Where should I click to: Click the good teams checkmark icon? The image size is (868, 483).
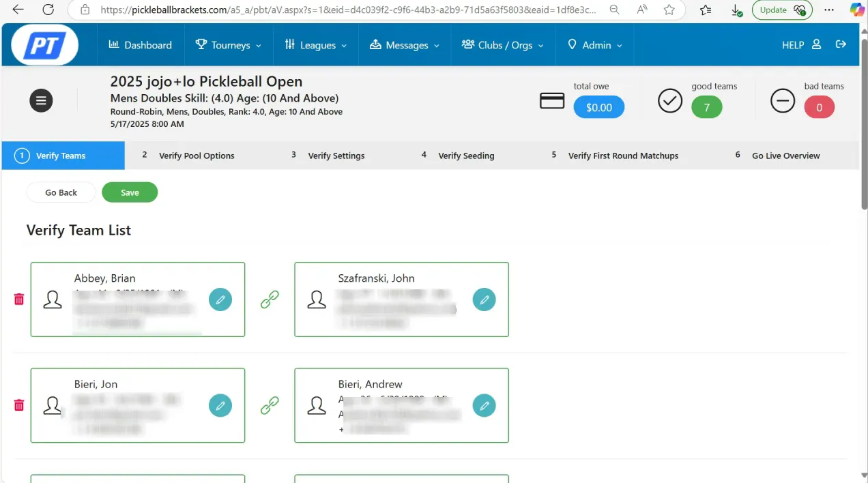pyautogui.click(x=670, y=101)
